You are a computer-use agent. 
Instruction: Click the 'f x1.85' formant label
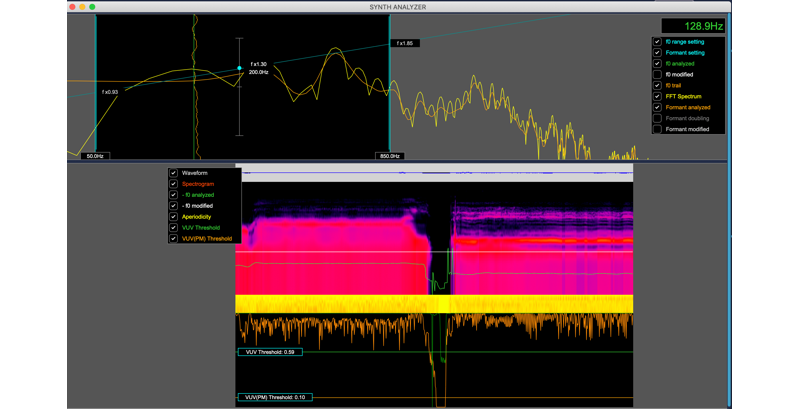[405, 43]
